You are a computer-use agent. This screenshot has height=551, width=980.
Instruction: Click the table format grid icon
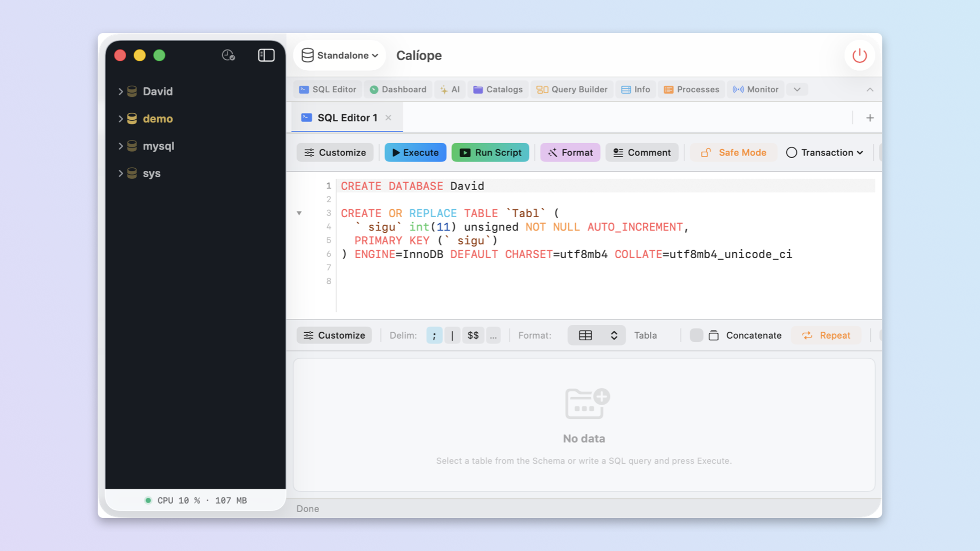click(x=585, y=335)
